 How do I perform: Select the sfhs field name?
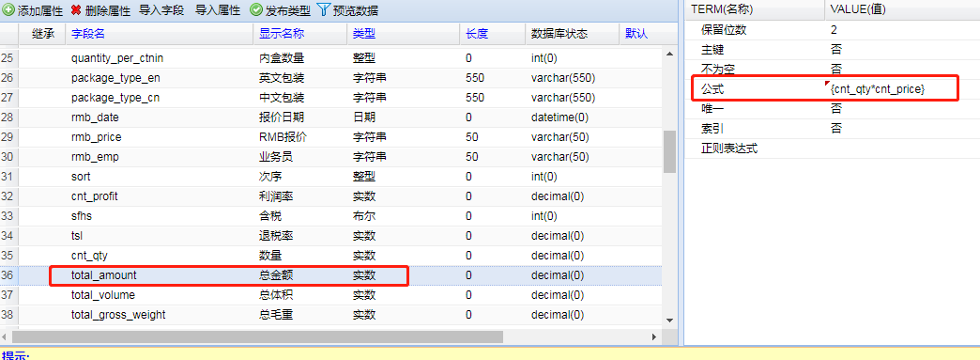pyautogui.click(x=82, y=216)
